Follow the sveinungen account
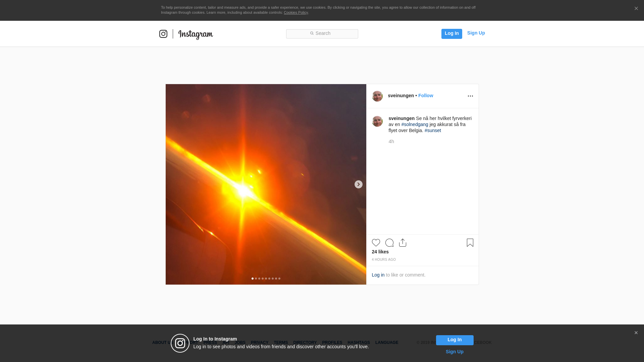The height and width of the screenshot is (362, 644). coord(425,96)
